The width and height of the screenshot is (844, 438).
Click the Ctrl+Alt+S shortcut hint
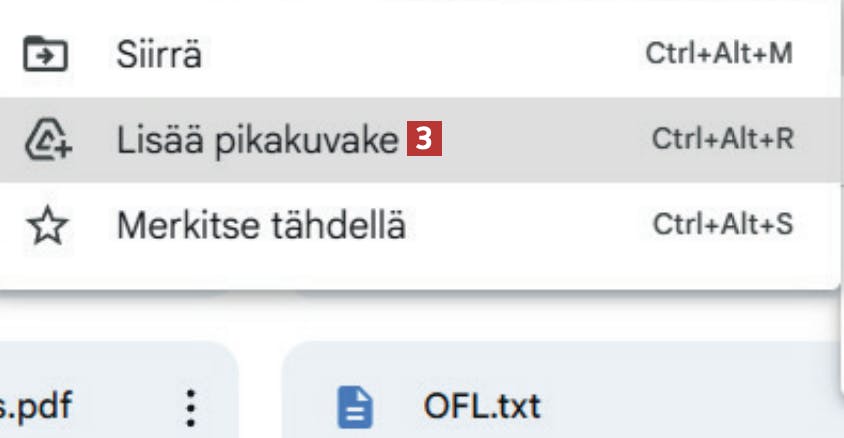722,225
